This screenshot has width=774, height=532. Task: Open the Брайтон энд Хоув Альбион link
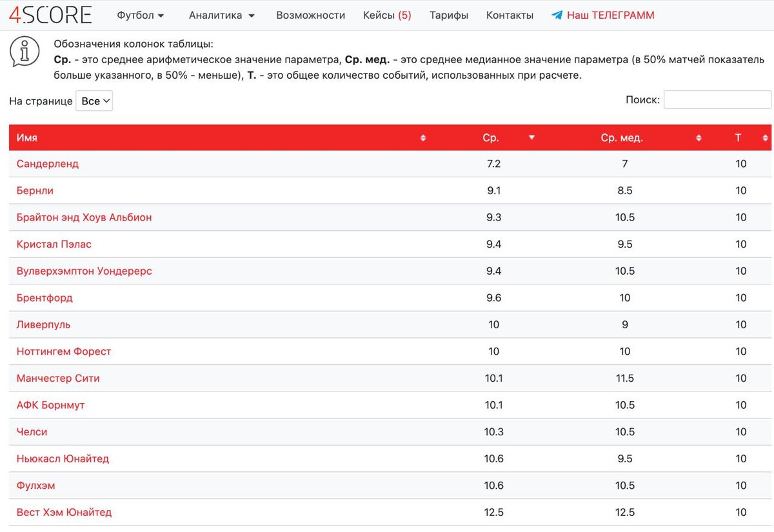(x=84, y=217)
